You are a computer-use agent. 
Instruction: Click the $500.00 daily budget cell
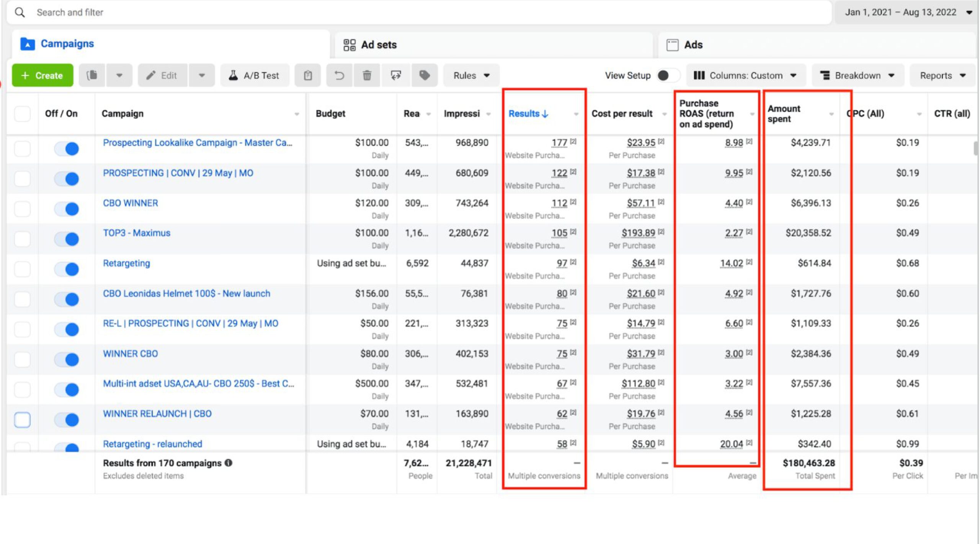point(371,384)
